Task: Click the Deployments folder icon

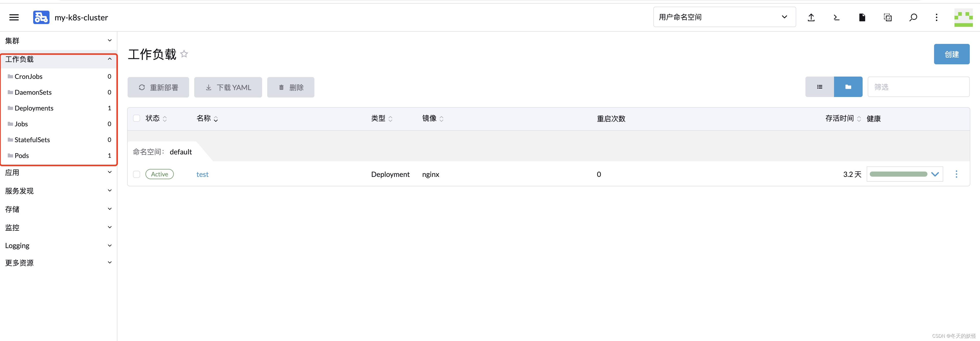Action: click(10, 108)
